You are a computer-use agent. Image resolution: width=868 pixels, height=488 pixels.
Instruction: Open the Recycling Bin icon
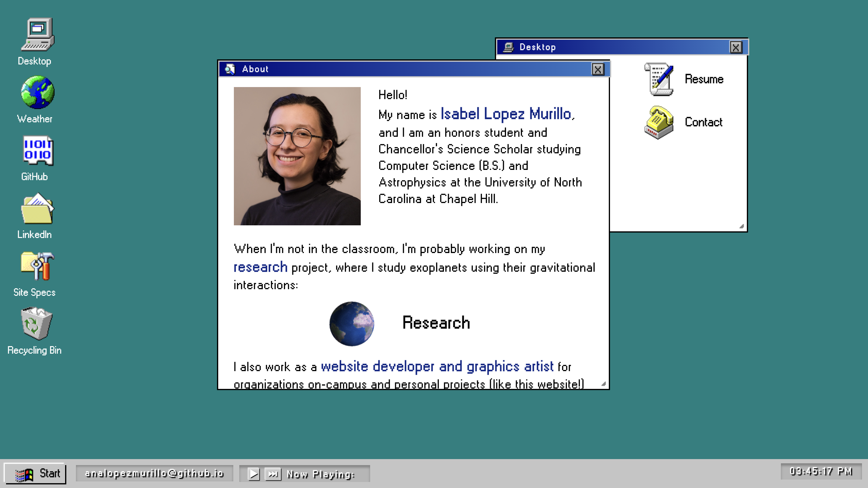point(36,324)
